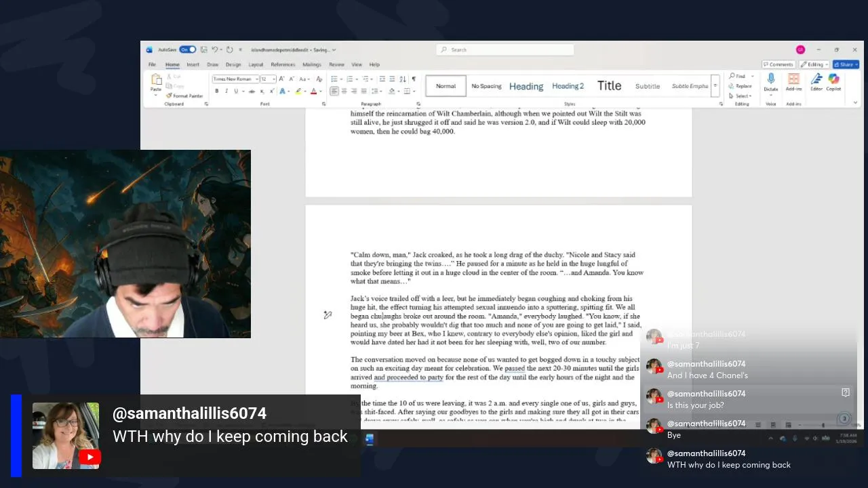Viewport: 868px width, 488px height.
Task: Click the Bullets list icon
Action: tap(334, 79)
